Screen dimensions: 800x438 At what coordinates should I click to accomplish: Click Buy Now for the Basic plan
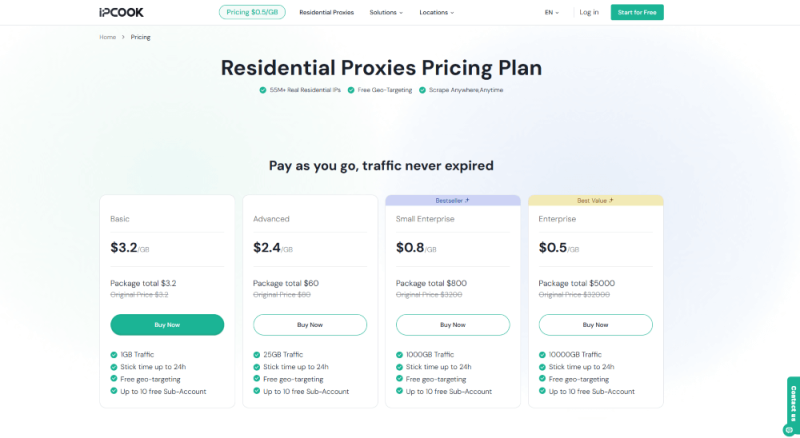click(167, 324)
